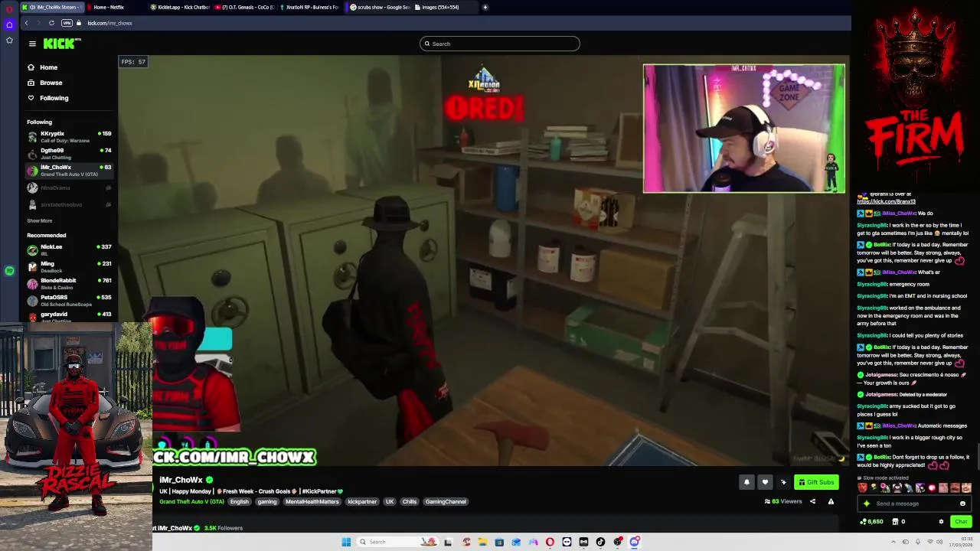Show hidden system tray icons
The height and width of the screenshot is (551, 980).
[894, 542]
